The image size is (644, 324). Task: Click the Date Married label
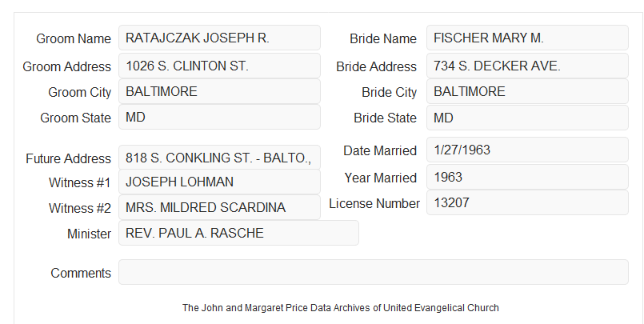click(x=380, y=150)
